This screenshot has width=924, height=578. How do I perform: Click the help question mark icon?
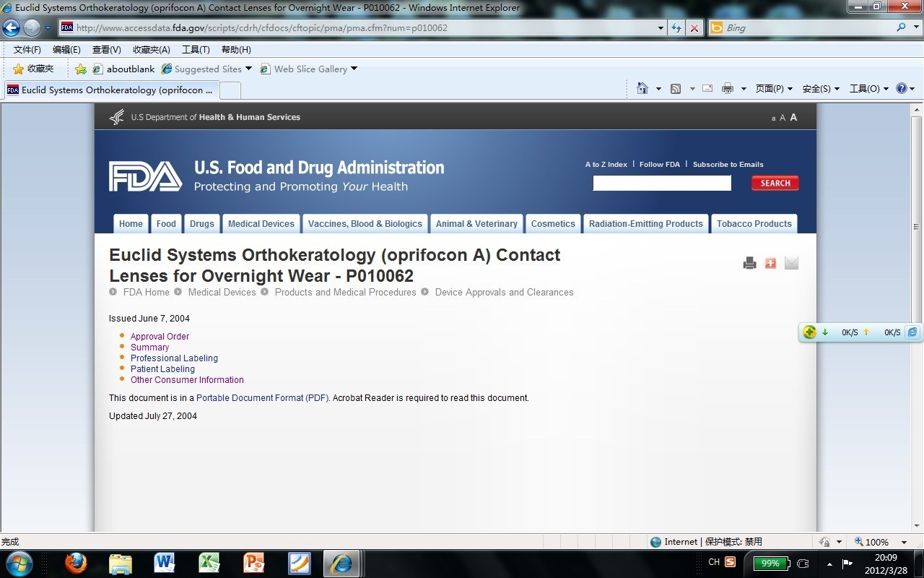(902, 88)
